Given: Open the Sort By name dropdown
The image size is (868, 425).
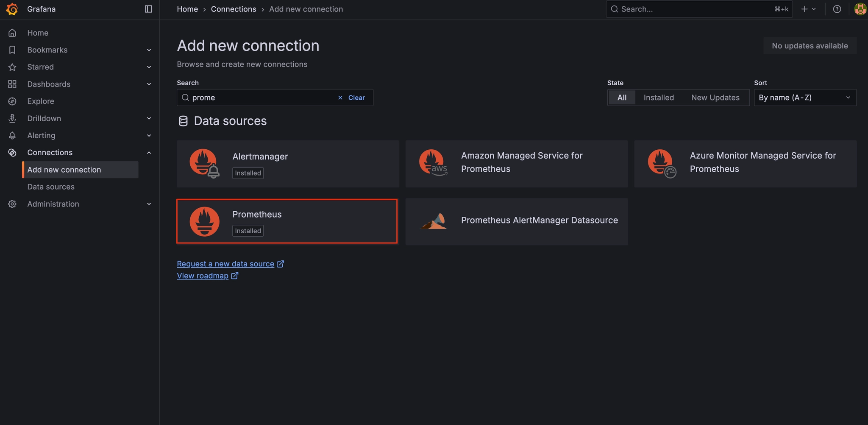Looking at the screenshot, I should (805, 98).
